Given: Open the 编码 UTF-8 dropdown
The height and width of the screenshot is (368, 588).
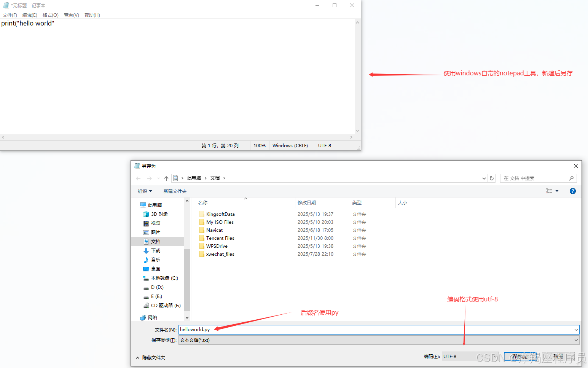Looking at the screenshot, I should coord(470,357).
